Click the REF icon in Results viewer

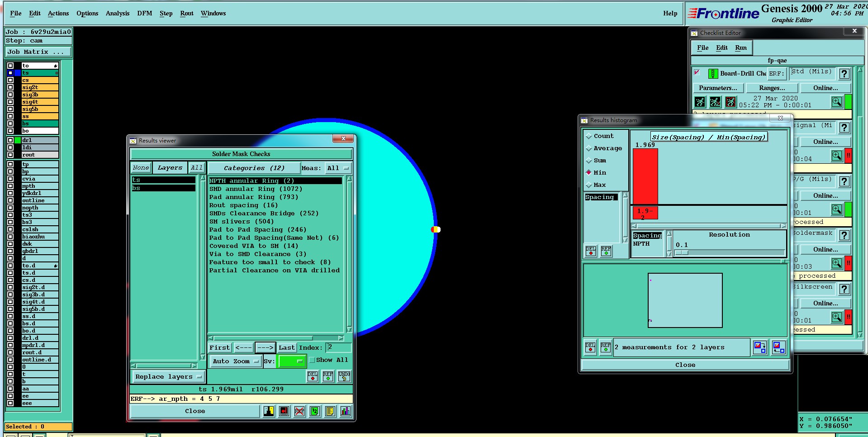[328, 376]
